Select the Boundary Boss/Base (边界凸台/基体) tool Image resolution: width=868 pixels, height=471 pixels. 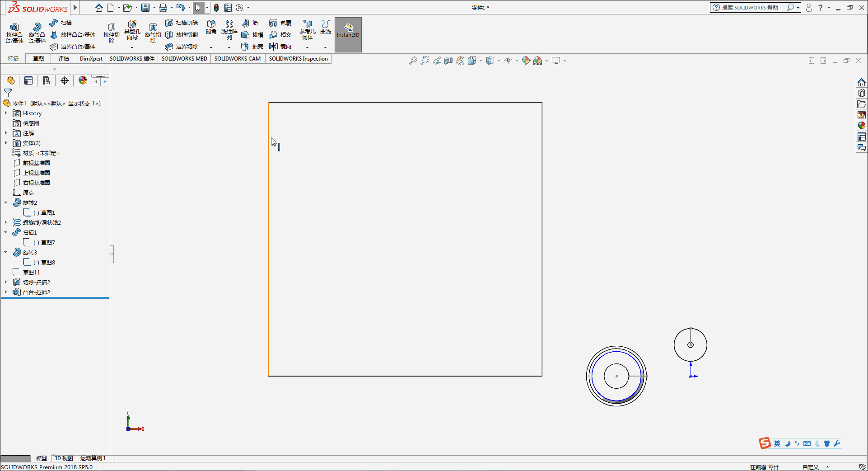(73, 47)
